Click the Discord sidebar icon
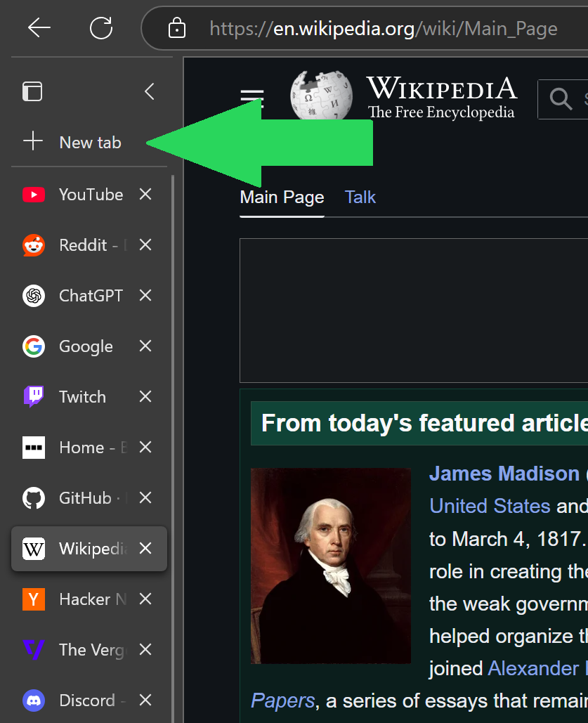Screen dimensions: 588x723 coord(33,700)
